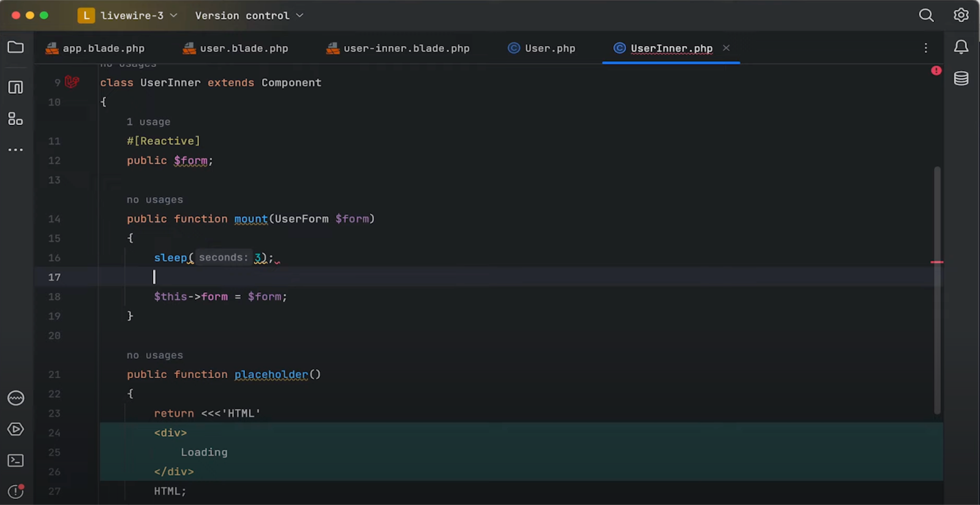Click the UserInner class name

170,83
